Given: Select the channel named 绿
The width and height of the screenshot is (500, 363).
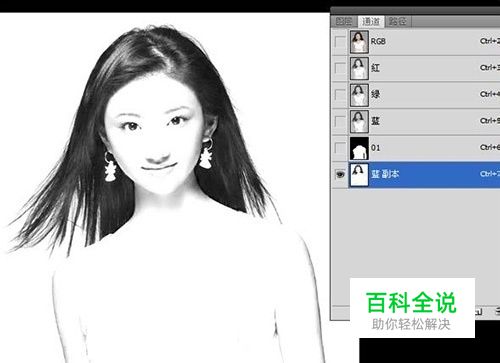Looking at the screenshot, I should [375, 95].
